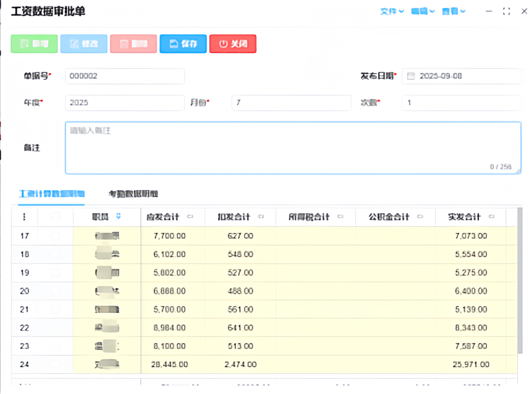Select the checkbox for row 18

click(55, 254)
